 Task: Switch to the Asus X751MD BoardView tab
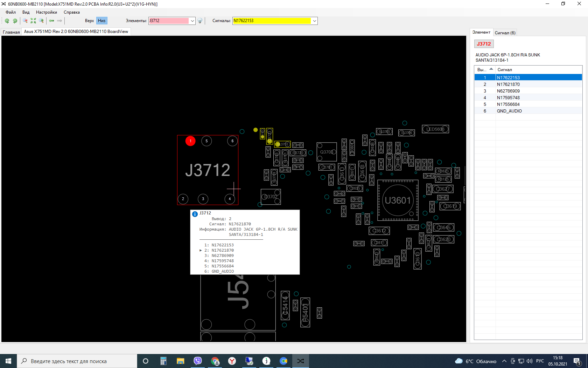coord(76,32)
